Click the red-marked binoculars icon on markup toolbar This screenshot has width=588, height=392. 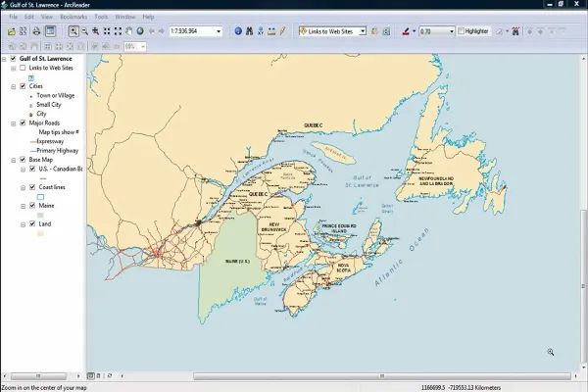click(x=515, y=31)
